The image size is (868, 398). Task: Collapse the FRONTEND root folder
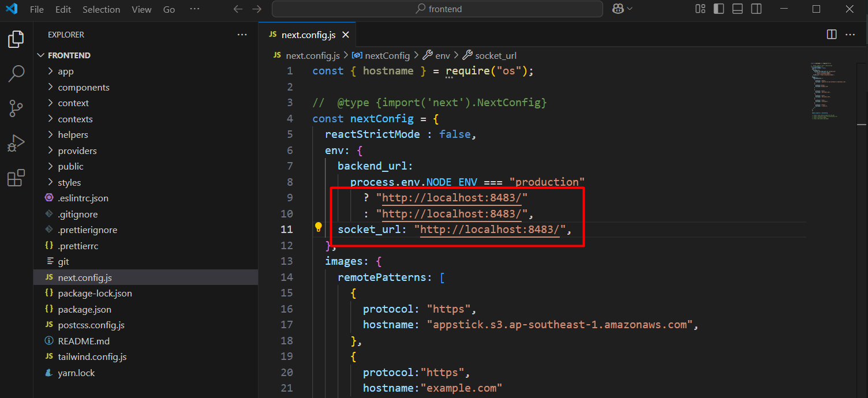tap(145, 55)
